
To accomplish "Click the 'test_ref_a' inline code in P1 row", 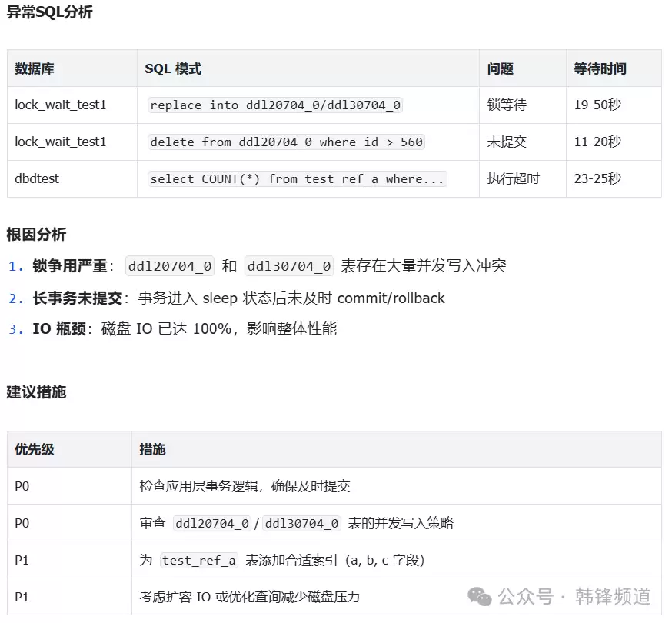I will tap(199, 561).
